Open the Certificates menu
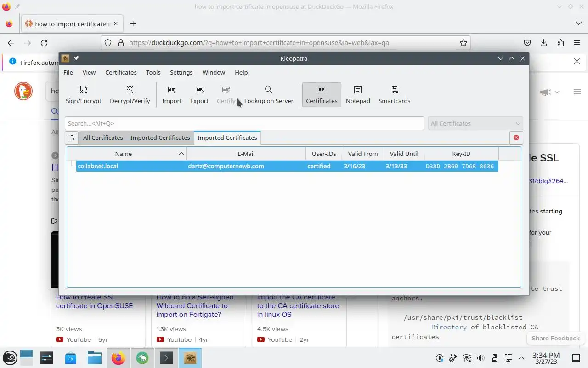The width and height of the screenshot is (588, 368). [x=121, y=72]
